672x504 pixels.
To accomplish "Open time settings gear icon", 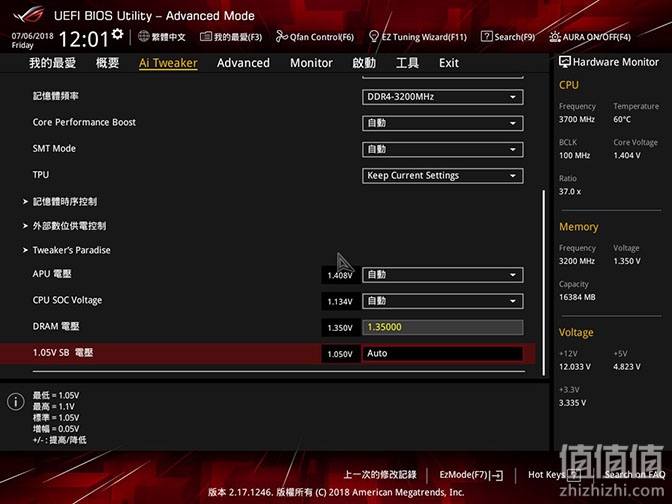I will (117, 34).
